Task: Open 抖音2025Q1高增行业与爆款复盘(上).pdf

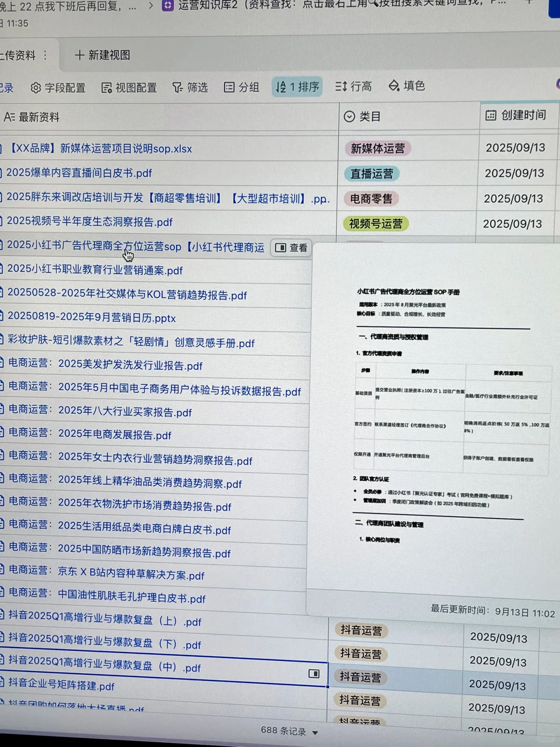Action: coord(105,619)
